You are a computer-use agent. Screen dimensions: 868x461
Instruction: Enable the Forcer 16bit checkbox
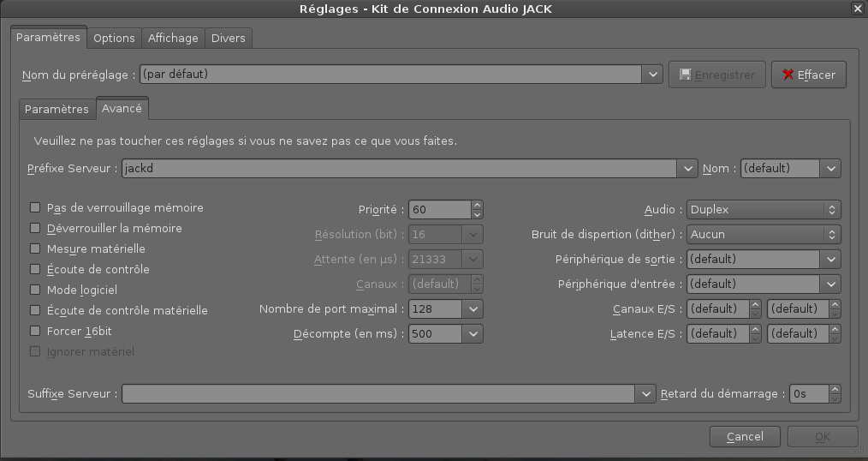(35, 331)
